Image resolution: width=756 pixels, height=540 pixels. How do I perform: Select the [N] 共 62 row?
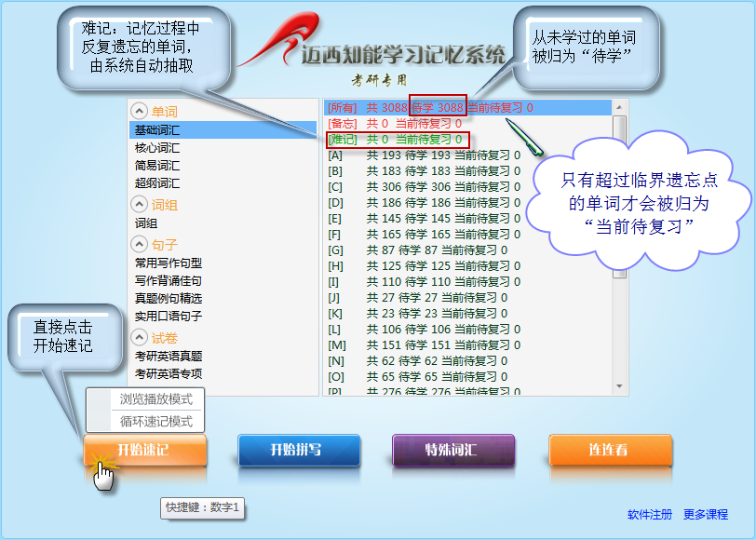tap(467, 361)
